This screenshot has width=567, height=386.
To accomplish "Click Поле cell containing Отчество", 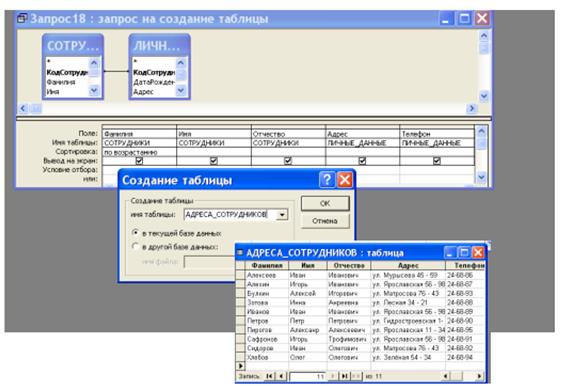I will click(x=288, y=134).
